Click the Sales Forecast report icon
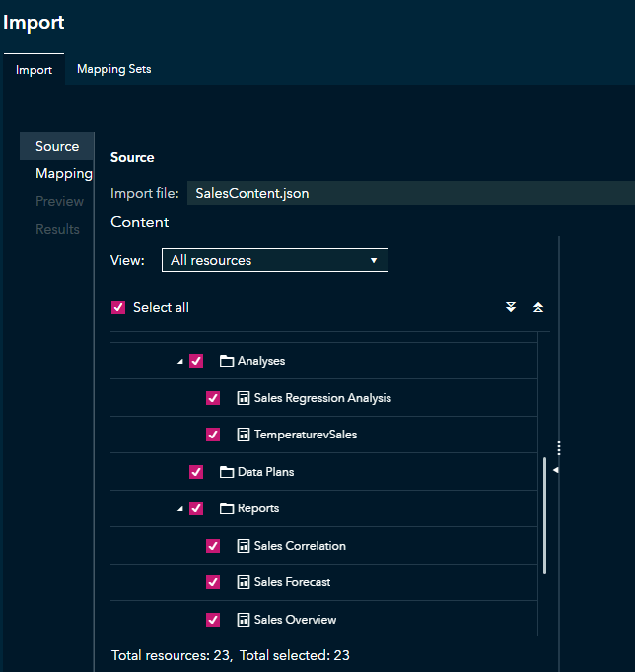 (x=243, y=582)
